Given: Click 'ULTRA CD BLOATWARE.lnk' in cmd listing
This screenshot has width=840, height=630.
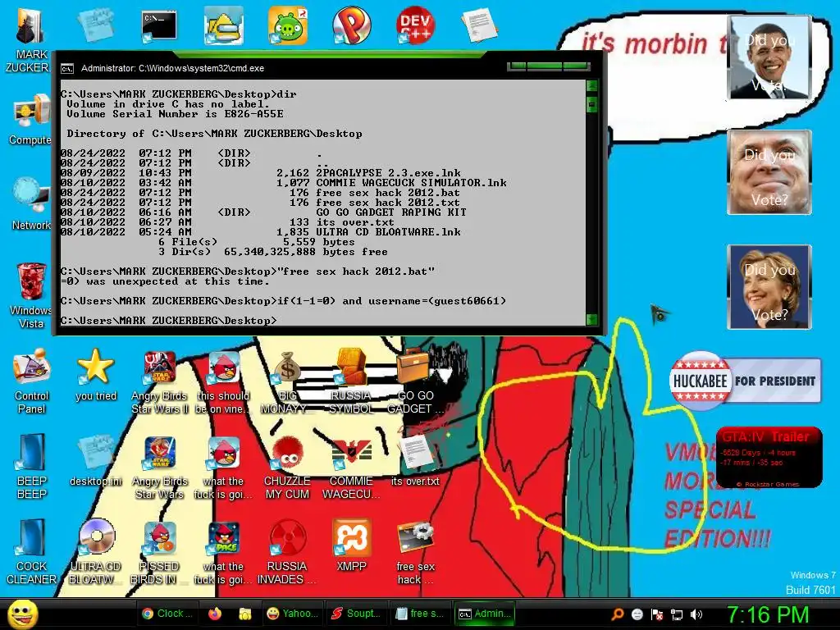Looking at the screenshot, I should click(388, 232).
